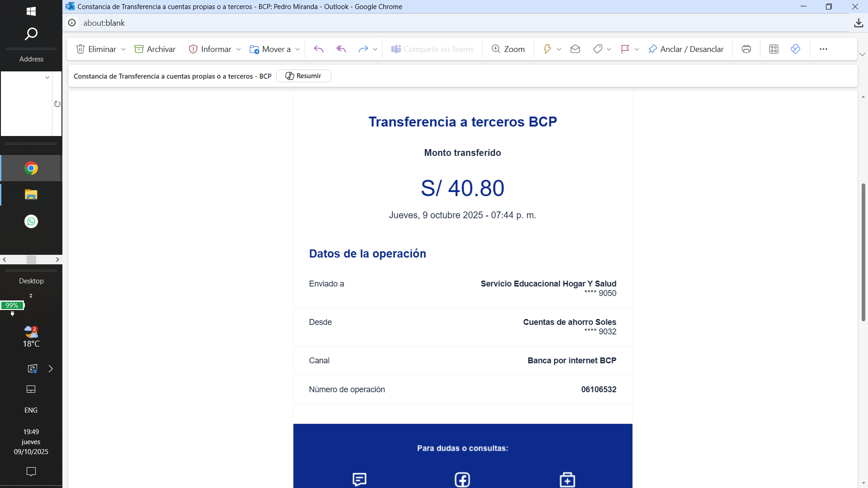Expand the Mover a dropdown

pos(297,49)
